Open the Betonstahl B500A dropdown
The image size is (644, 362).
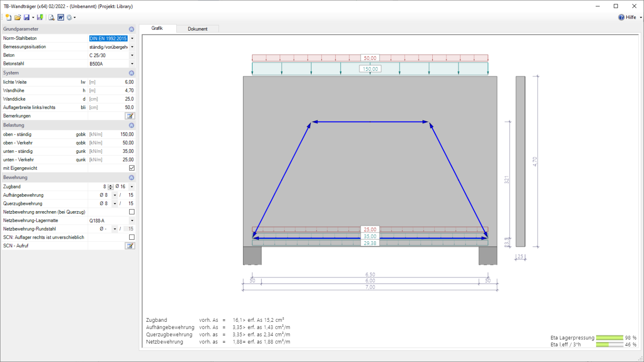click(132, 64)
